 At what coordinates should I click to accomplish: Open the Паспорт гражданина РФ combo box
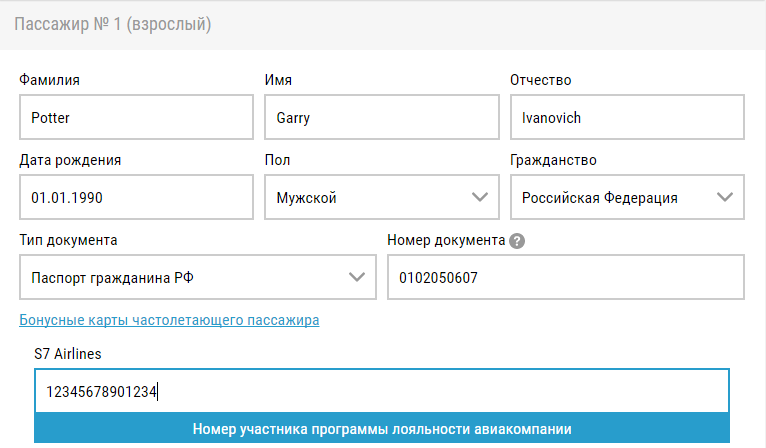tap(198, 277)
